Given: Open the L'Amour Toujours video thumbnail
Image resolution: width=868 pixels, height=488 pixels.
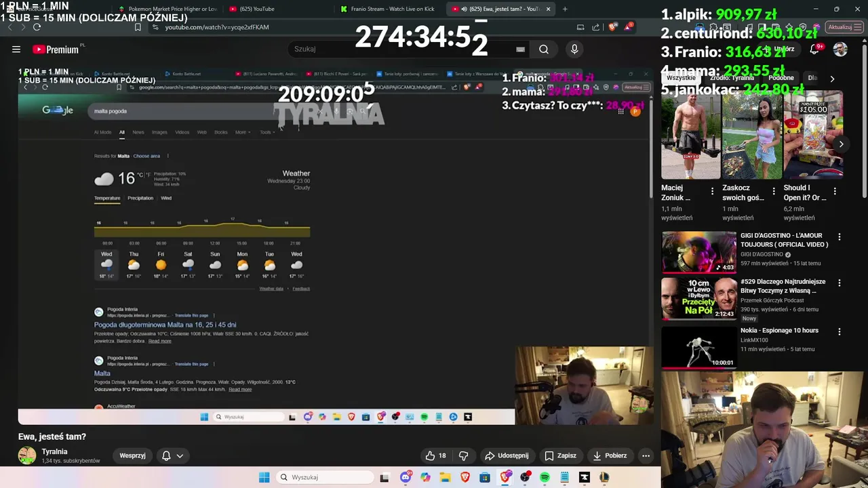Looking at the screenshot, I should pyautogui.click(x=699, y=252).
